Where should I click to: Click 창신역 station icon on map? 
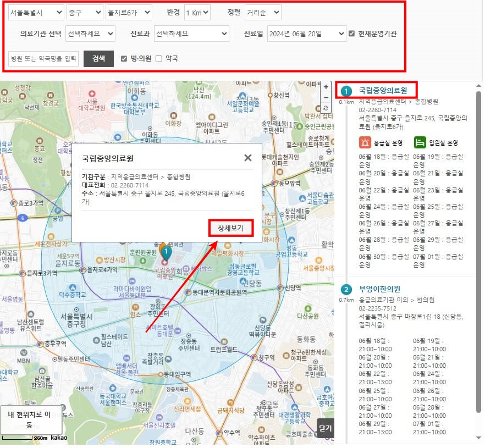click(x=270, y=95)
